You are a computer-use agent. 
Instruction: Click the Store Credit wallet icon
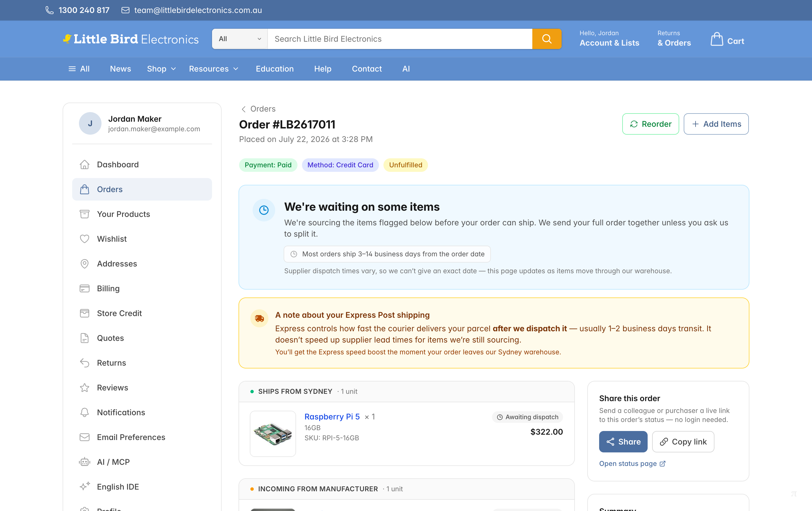(85, 313)
